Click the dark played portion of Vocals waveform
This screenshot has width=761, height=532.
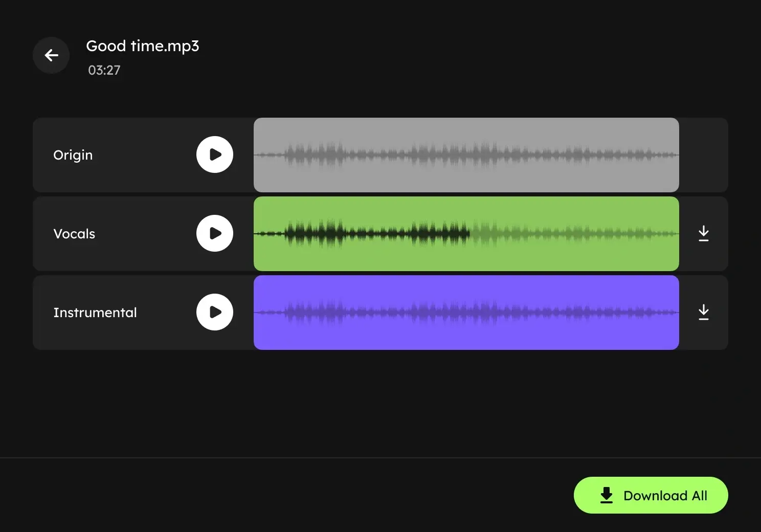[x=358, y=234]
